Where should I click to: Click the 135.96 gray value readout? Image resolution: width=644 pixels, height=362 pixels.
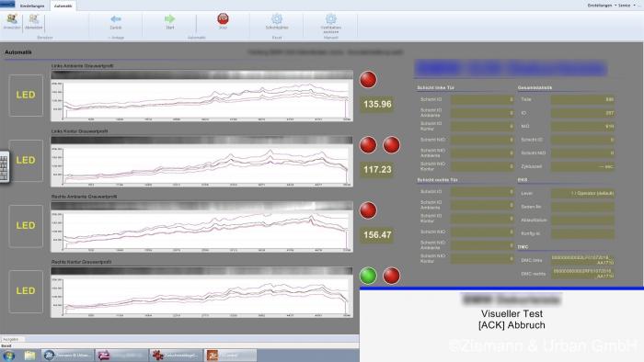[377, 104]
